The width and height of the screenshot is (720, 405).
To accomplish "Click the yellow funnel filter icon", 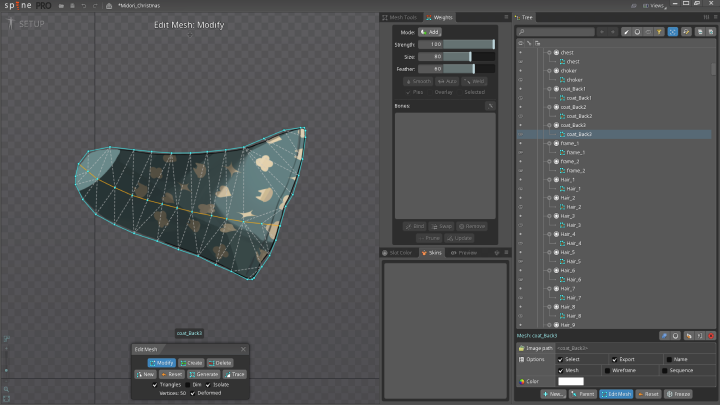I will coord(659,32).
